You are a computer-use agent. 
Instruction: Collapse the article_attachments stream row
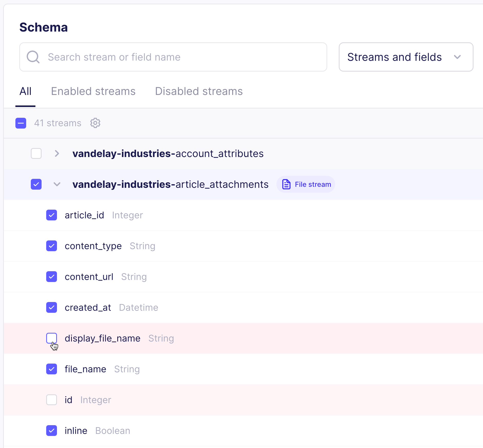[x=56, y=184]
